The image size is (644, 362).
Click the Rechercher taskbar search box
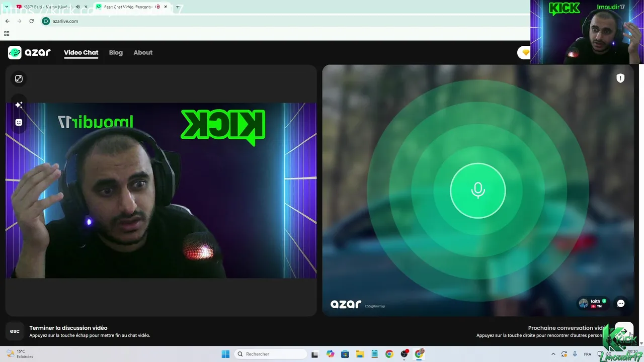click(271, 354)
